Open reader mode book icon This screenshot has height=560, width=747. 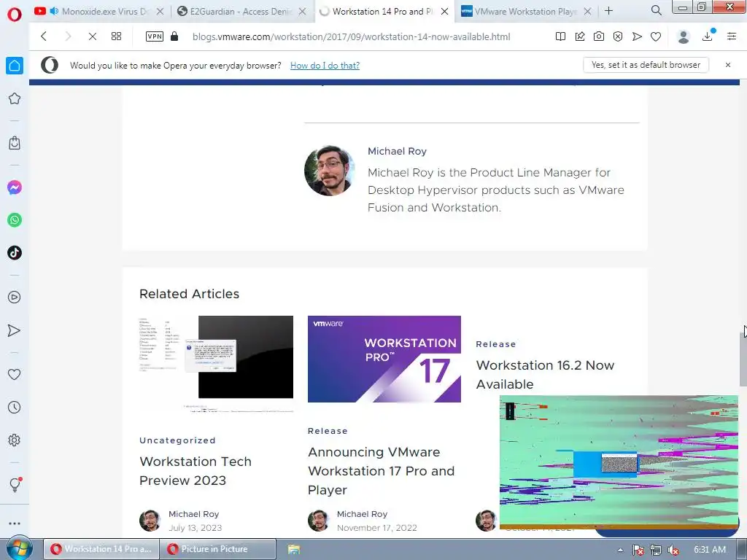[561, 36]
